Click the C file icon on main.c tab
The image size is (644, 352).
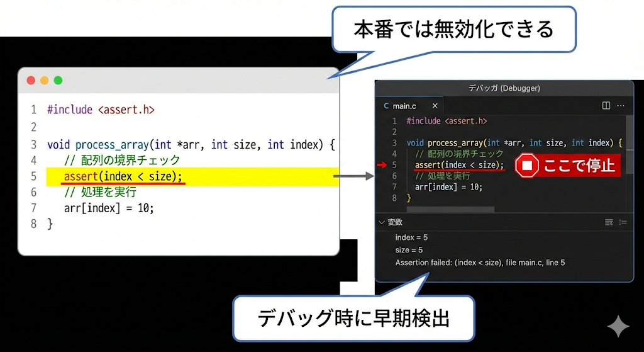(x=386, y=106)
